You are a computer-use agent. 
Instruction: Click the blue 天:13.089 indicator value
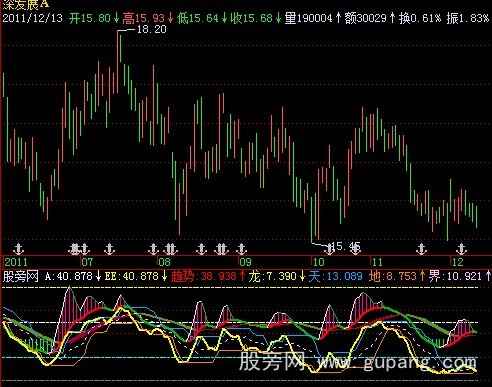[335, 276]
